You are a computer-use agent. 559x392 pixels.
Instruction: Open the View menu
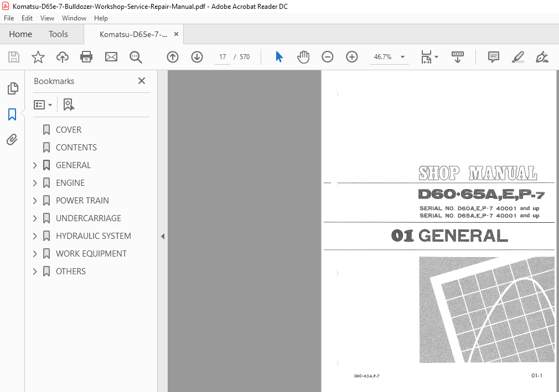click(47, 18)
